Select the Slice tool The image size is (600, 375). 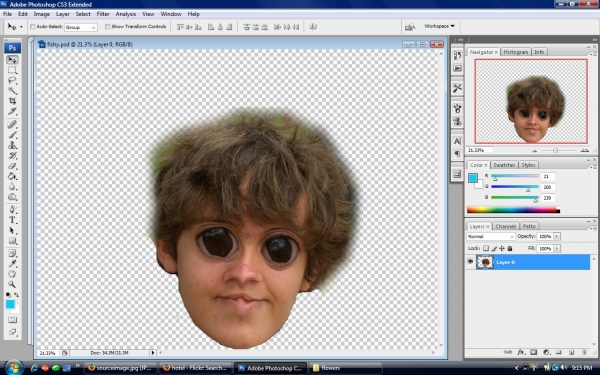click(x=12, y=111)
